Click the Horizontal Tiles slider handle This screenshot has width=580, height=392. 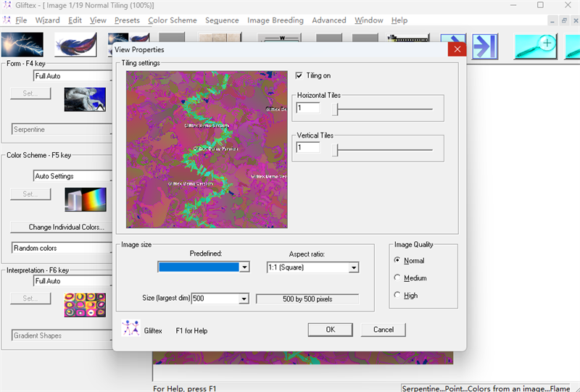pyautogui.click(x=335, y=109)
